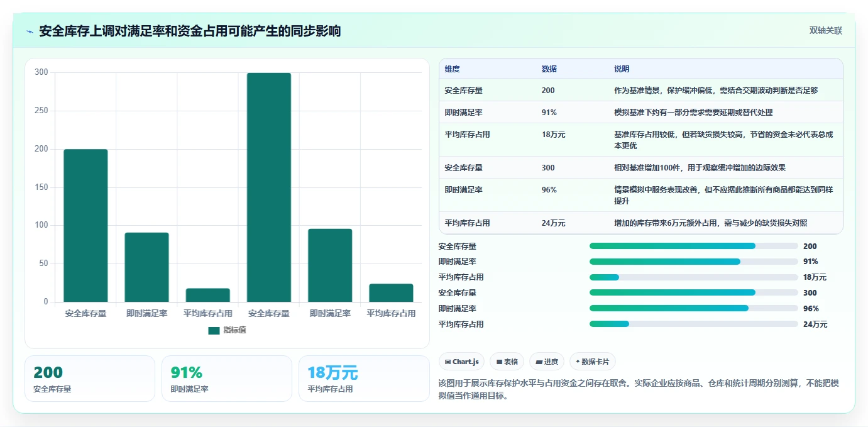The width and height of the screenshot is (868, 427).
Task: Click the 250 label on the chart y-axis
Action: (41, 111)
